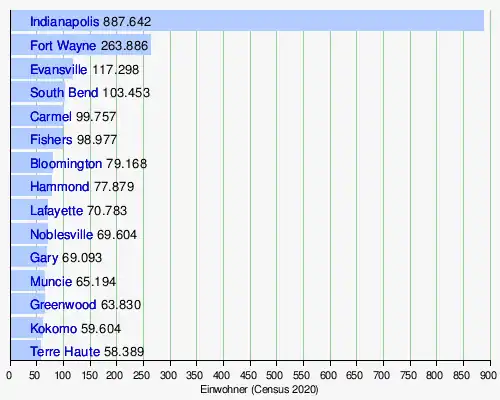The image size is (500, 400).
Task: Click the 900 axis tick label
Action: click(x=488, y=375)
